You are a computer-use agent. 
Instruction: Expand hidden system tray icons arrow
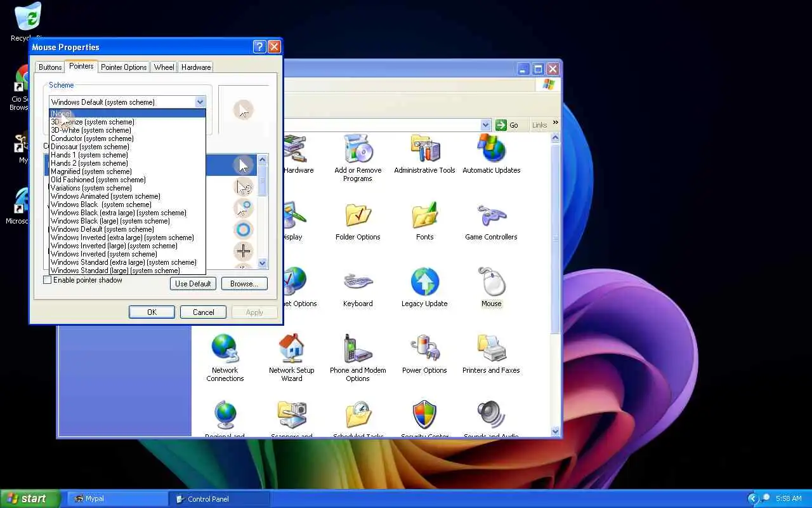[753, 498]
